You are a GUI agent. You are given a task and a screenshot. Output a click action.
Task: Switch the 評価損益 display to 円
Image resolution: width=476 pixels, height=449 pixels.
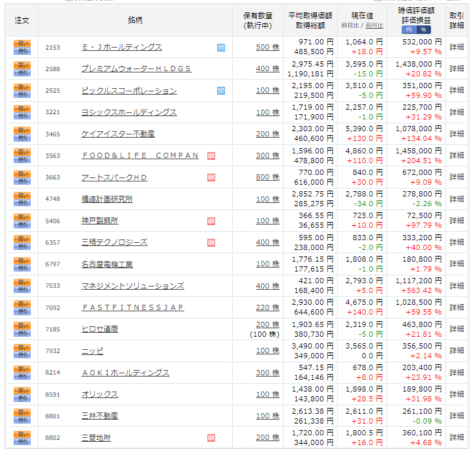(x=409, y=30)
